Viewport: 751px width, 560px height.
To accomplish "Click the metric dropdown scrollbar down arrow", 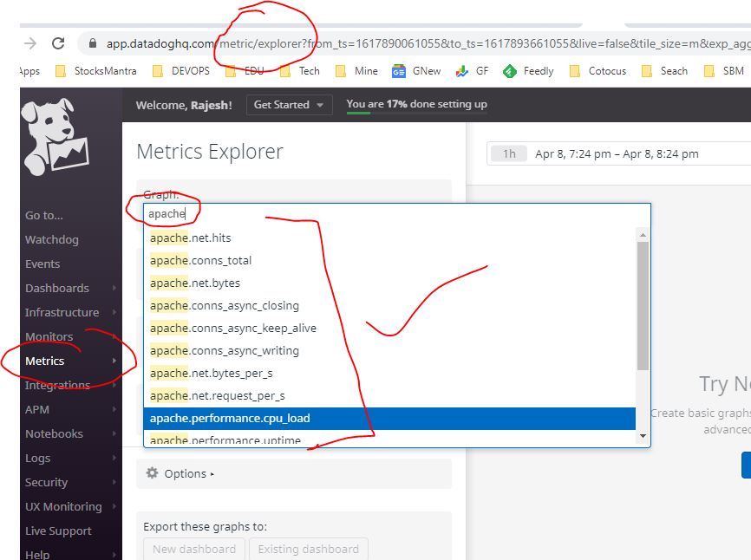I will (643, 436).
